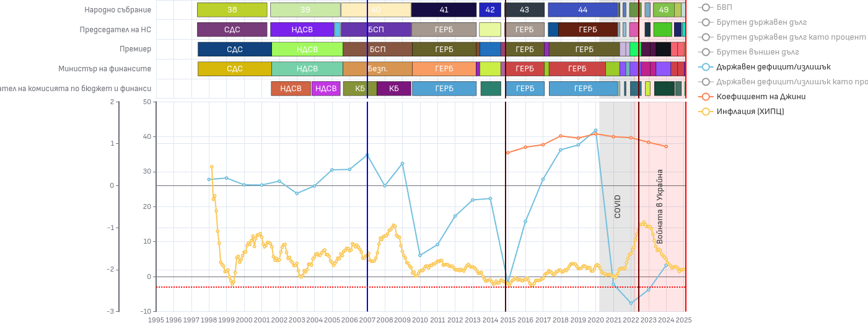Click first КБ bar in budget committee row
Viewport: 868px width, 328px height.
pyautogui.click(x=360, y=89)
